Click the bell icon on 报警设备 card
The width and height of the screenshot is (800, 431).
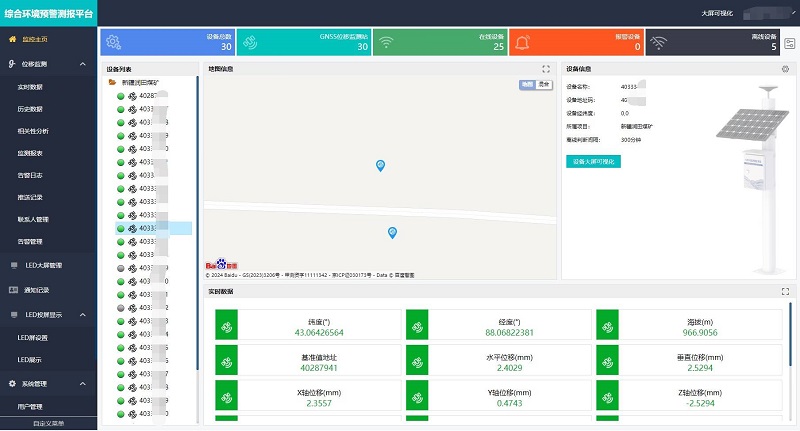coord(522,42)
